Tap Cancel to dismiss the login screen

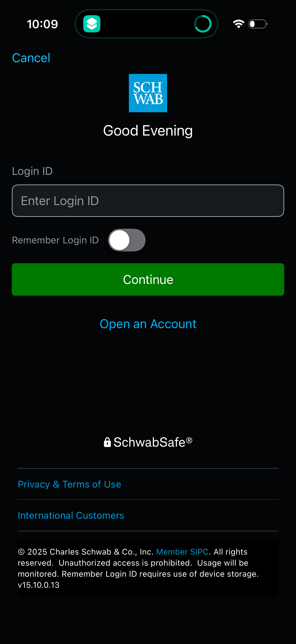pos(31,57)
